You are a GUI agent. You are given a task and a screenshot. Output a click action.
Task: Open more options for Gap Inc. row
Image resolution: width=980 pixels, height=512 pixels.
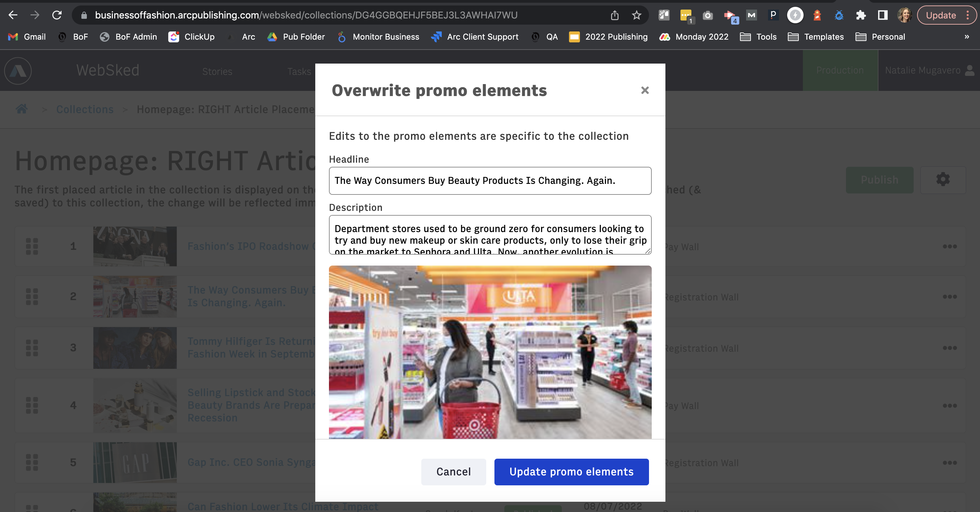click(x=950, y=462)
